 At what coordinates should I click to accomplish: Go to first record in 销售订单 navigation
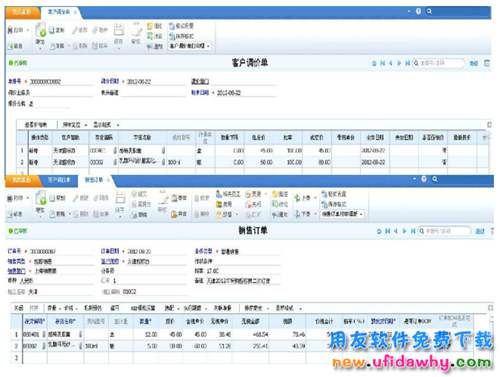[x=387, y=231]
